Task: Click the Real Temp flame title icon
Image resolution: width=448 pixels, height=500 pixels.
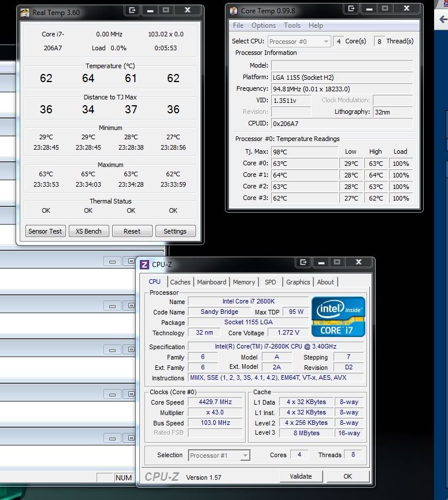Action: pos(25,12)
